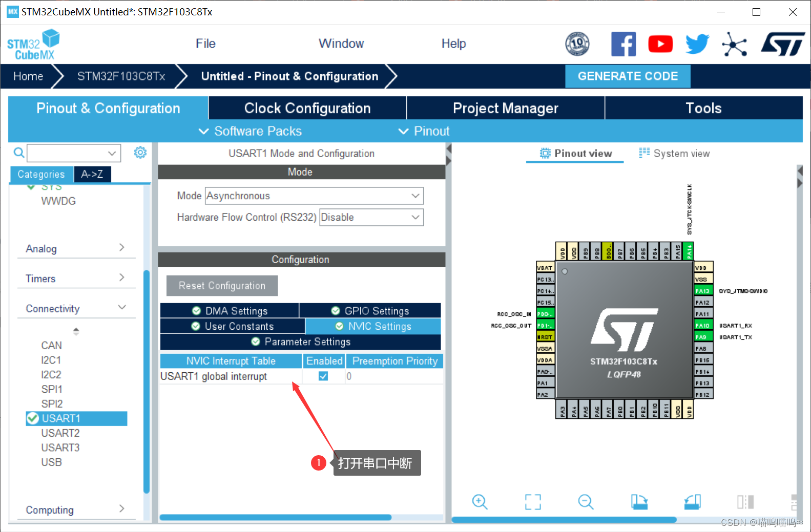
Task: Click the peripheral search magnifier icon
Action: click(x=19, y=153)
